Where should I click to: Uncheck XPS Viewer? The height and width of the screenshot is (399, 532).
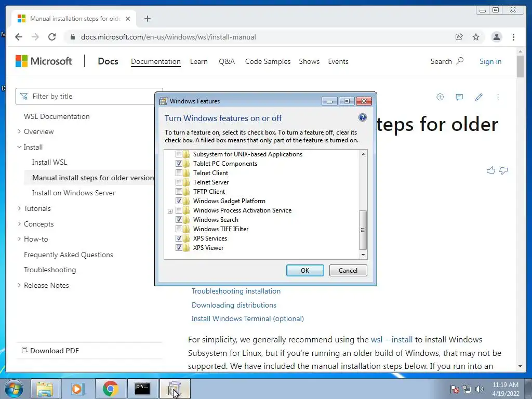[179, 248]
